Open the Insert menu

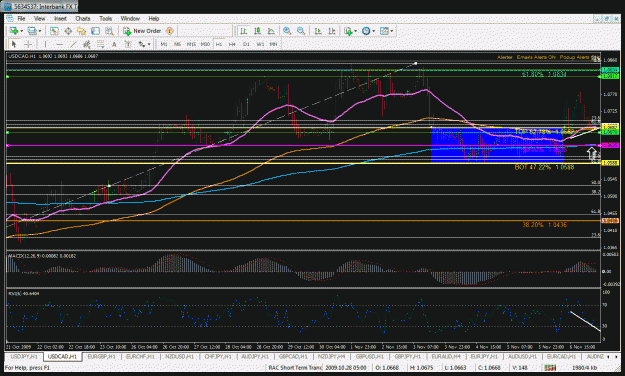60,18
